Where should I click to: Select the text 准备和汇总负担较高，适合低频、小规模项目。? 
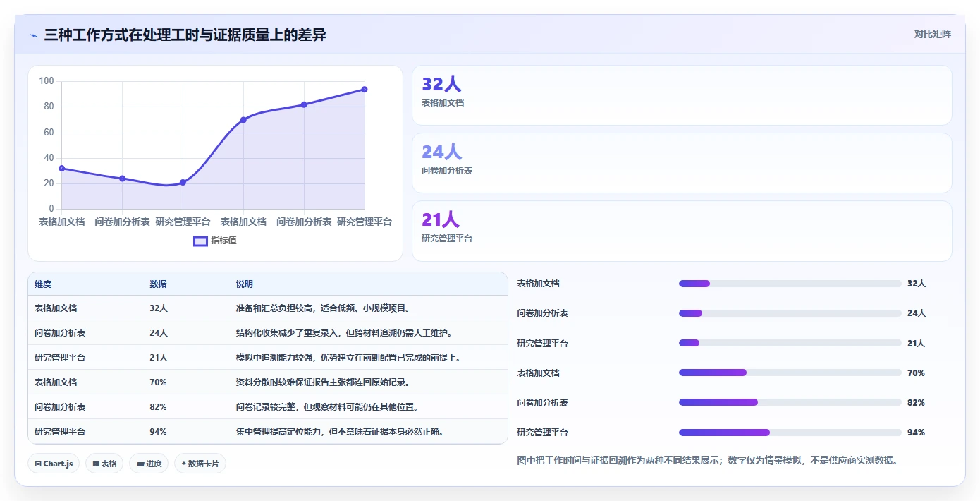pos(323,308)
